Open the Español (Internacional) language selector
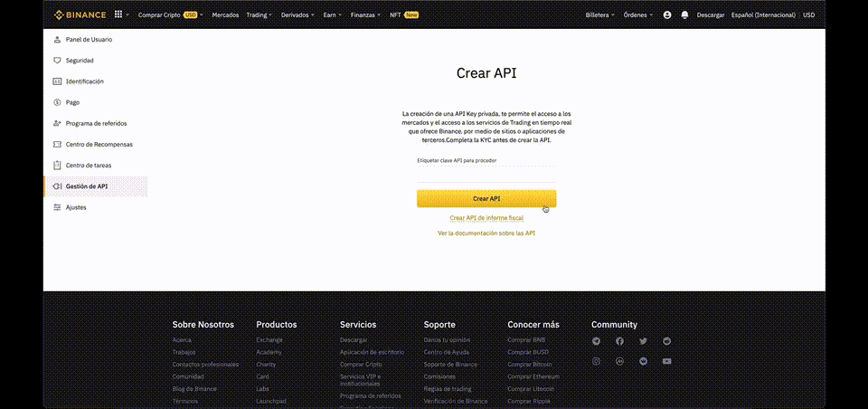Viewport: 868px width, 409px height. (x=763, y=15)
